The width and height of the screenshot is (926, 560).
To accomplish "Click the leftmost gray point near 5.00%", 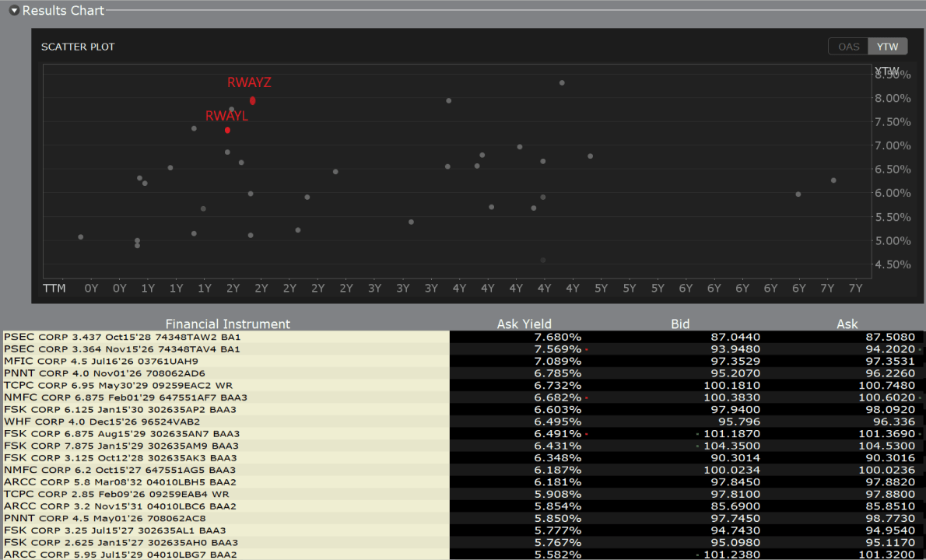I will (x=81, y=236).
